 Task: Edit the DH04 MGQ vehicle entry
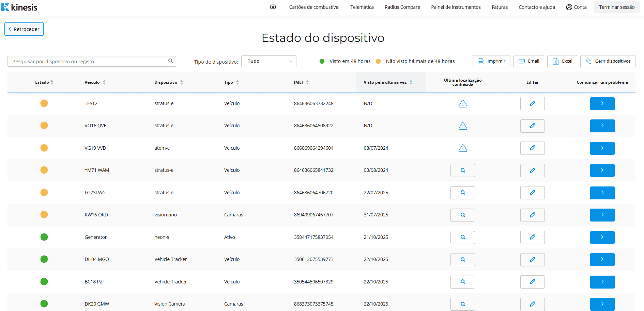point(532,260)
